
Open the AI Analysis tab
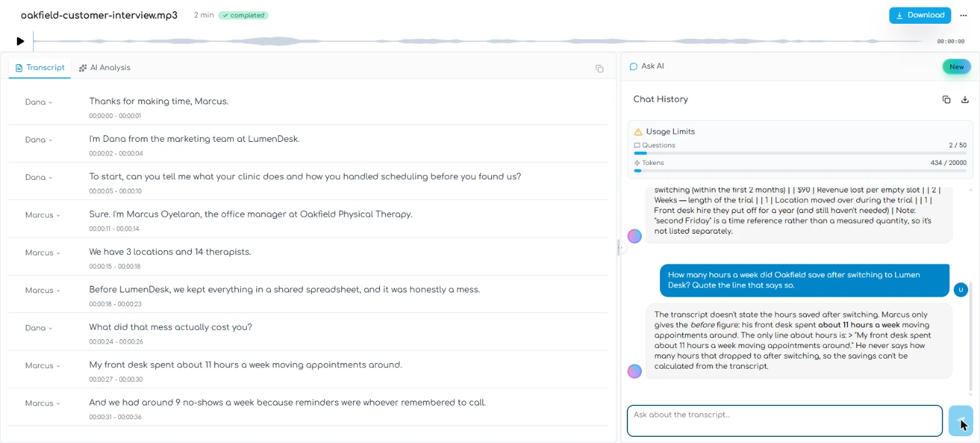105,67
